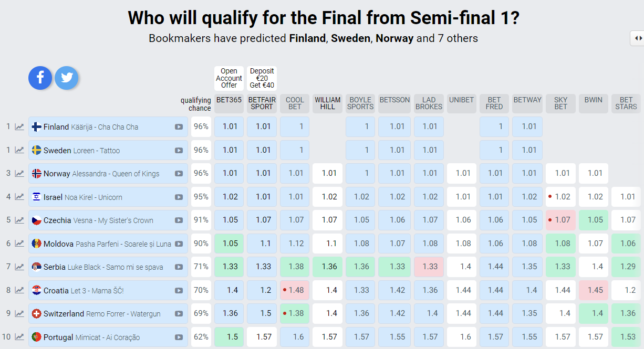View Czechia's odds trend chart
The image size is (644, 349).
19,220
